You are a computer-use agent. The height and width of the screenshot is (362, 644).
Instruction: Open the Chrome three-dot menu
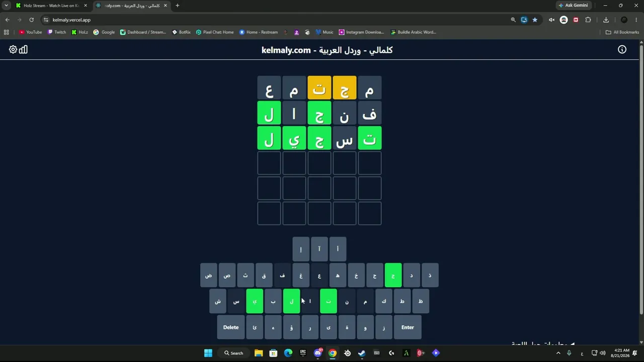(637, 20)
